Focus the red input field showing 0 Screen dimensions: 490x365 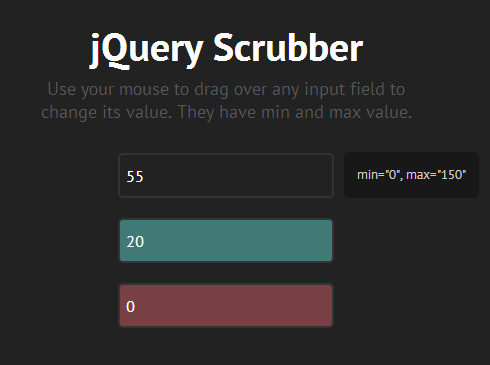226,305
